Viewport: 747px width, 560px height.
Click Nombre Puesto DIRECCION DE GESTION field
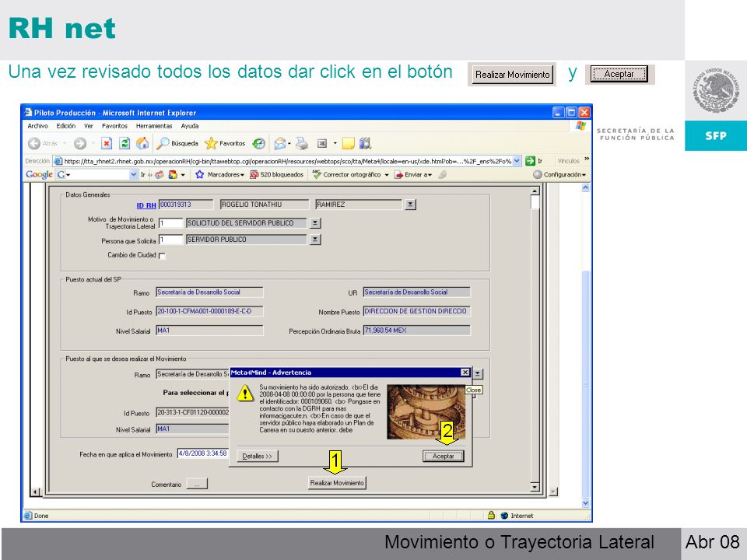[x=417, y=311]
